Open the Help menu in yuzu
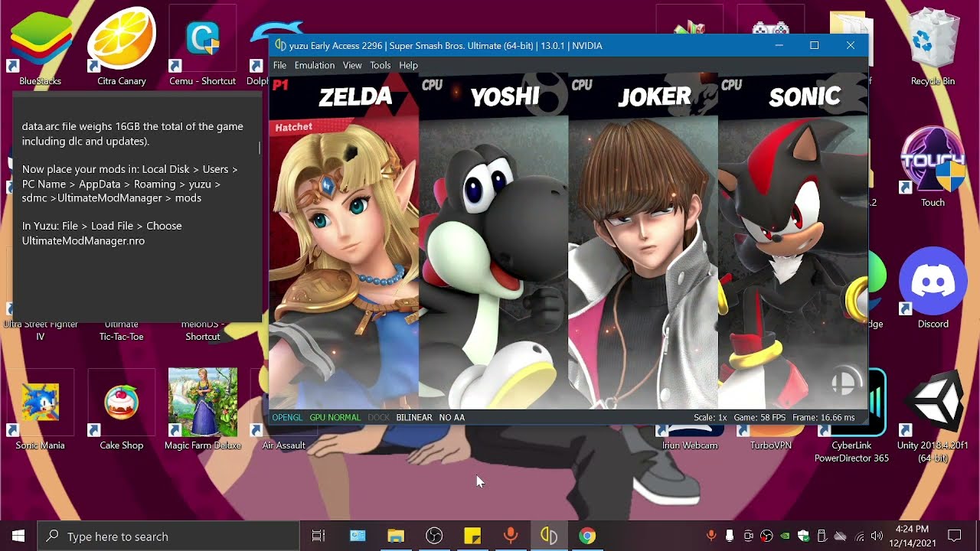980x551 pixels. (409, 66)
